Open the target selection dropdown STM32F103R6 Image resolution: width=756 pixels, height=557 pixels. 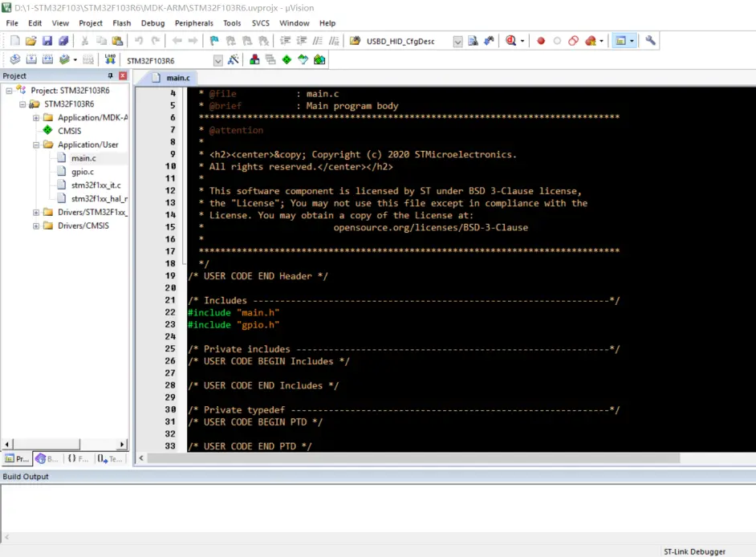coord(218,61)
